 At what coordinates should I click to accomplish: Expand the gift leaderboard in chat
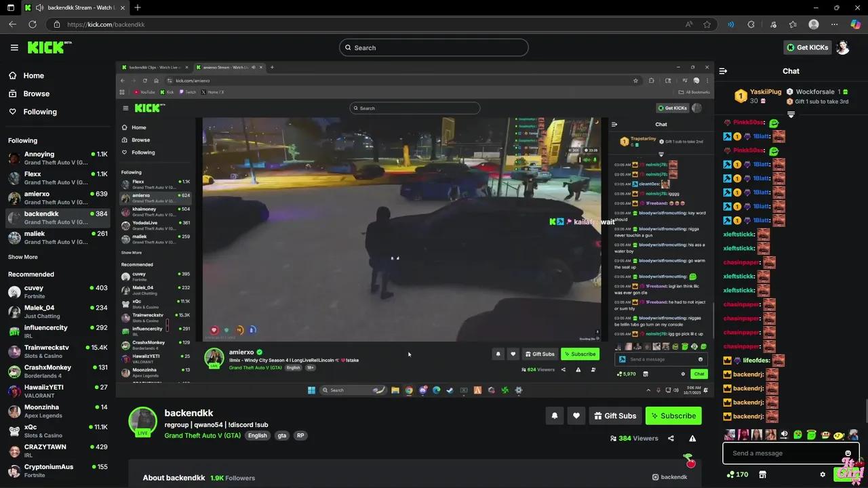(791, 115)
